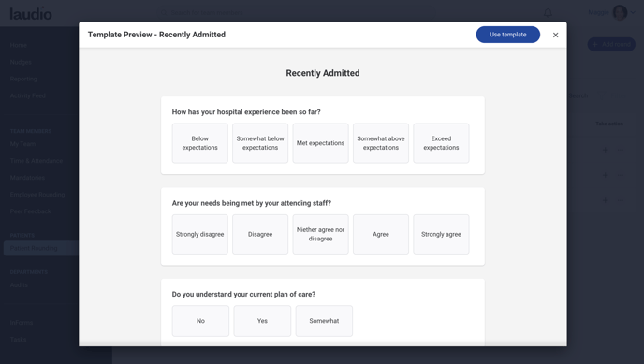This screenshot has width=644, height=364.
Task: Select Strongly agree answer
Action: (441, 234)
